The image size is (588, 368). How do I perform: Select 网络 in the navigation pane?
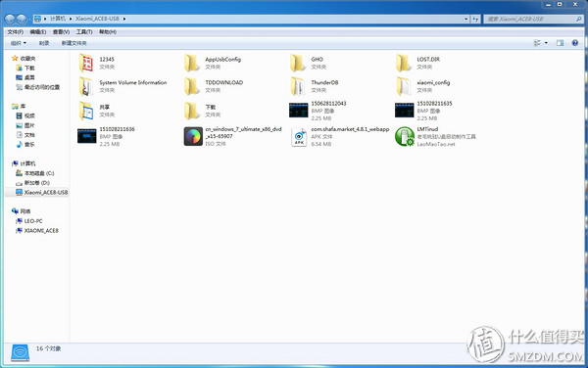click(x=22, y=211)
